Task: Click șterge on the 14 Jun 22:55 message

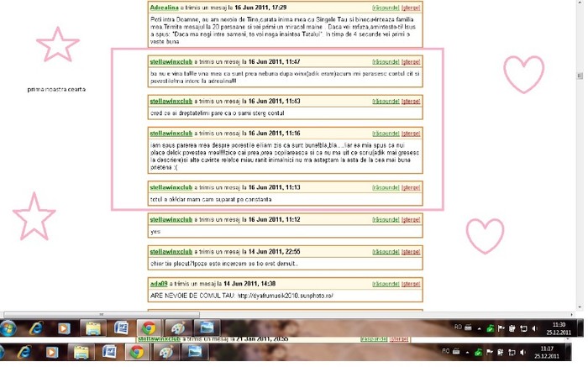Action: coord(411,251)
